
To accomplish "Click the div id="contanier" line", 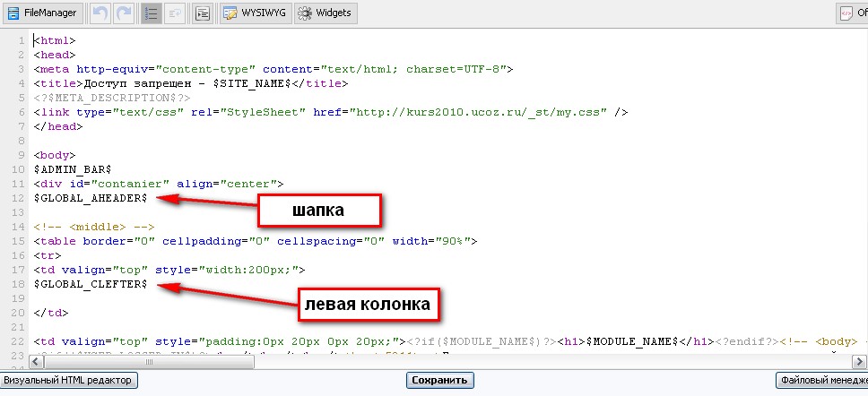I will point(159,185).
